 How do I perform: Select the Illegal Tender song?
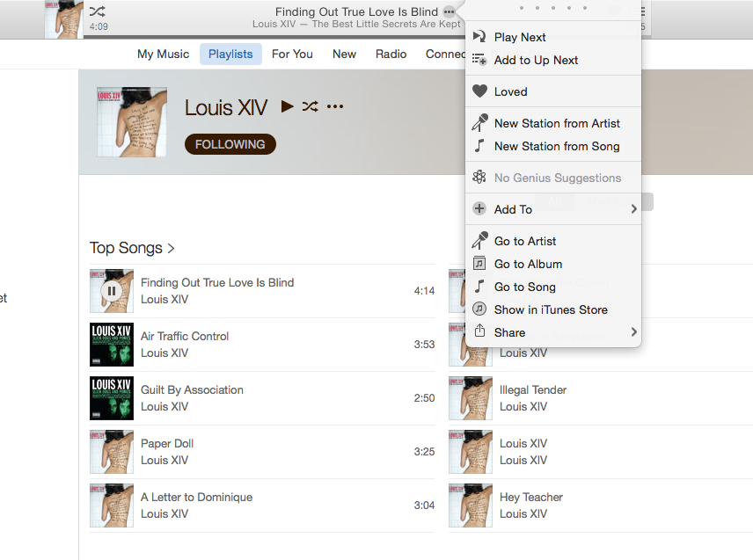(x=533, y=389)
